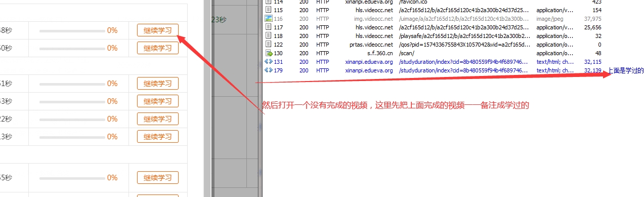This screenshot has height=197, width=644.
Task: Select document icon of session 115
Action: (x=268, y=10)
